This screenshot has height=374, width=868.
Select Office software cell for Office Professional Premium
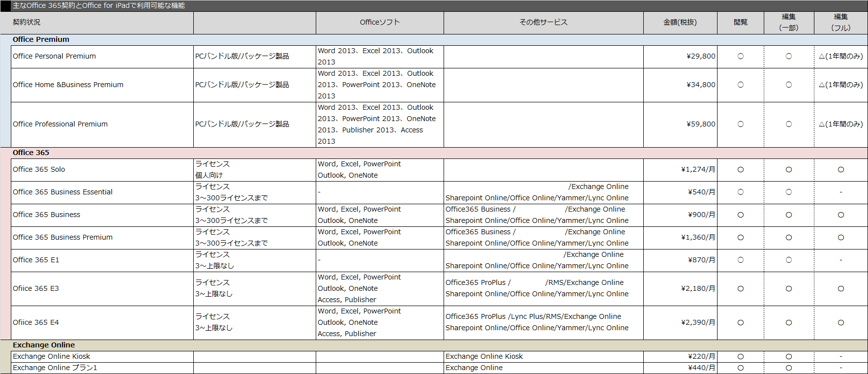click(380, 125)
